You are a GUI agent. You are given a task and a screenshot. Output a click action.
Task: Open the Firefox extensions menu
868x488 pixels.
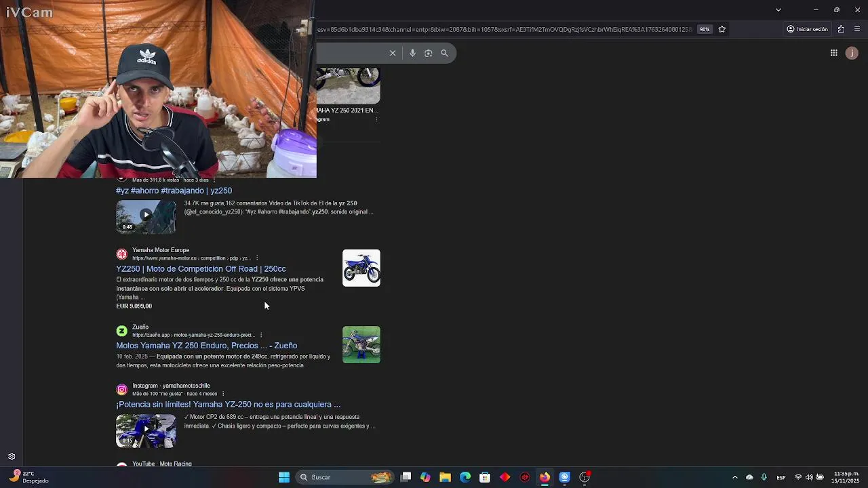tap(842, 29)
